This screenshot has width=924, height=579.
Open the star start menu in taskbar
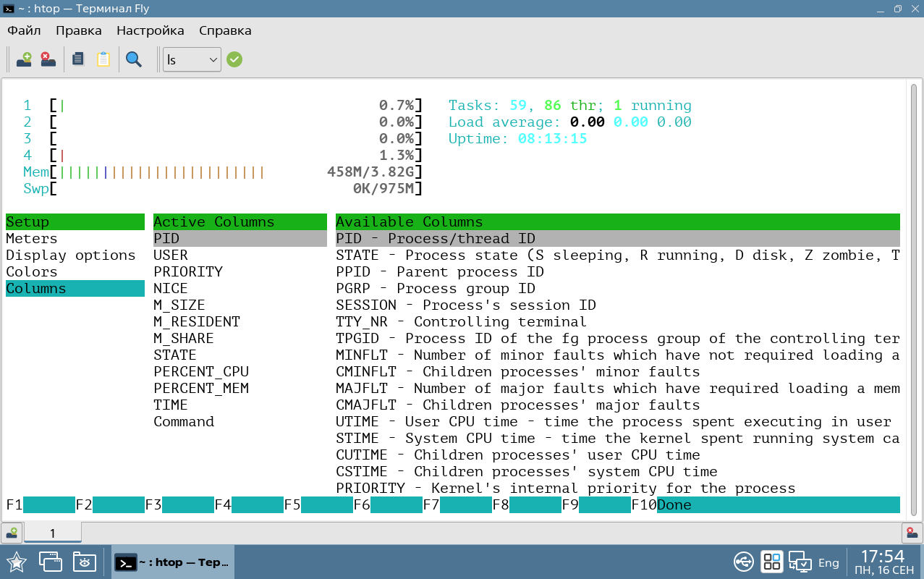(17, 562)
